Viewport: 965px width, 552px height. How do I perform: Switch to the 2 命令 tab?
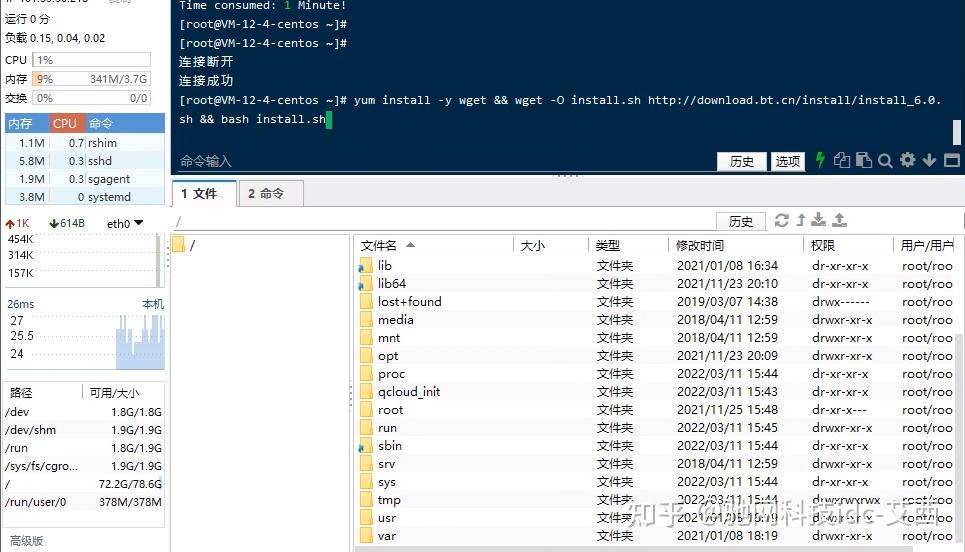(271, 194)
